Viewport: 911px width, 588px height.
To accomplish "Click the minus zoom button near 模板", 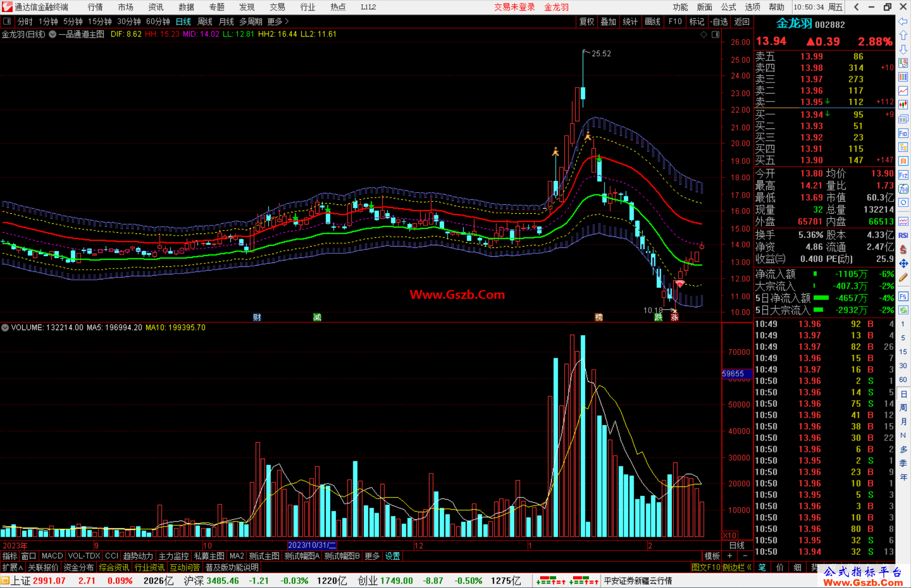I will tap(745, 556).
